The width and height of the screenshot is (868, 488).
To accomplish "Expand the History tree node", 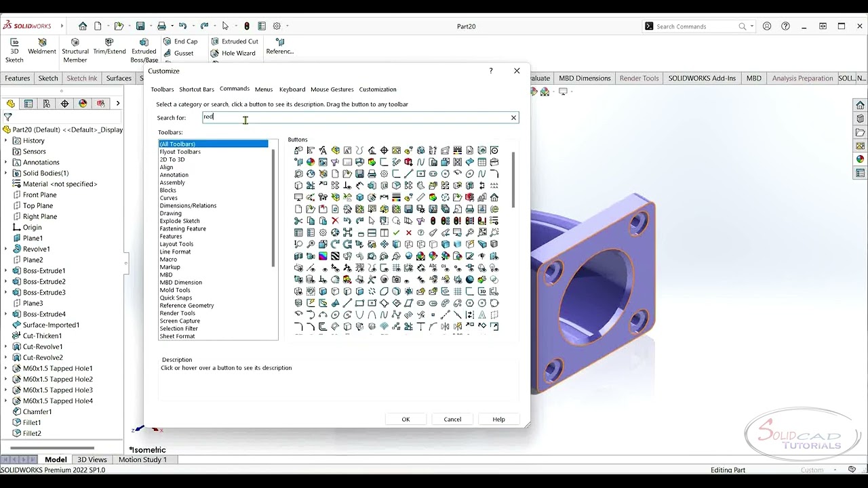I will [6, 140].
